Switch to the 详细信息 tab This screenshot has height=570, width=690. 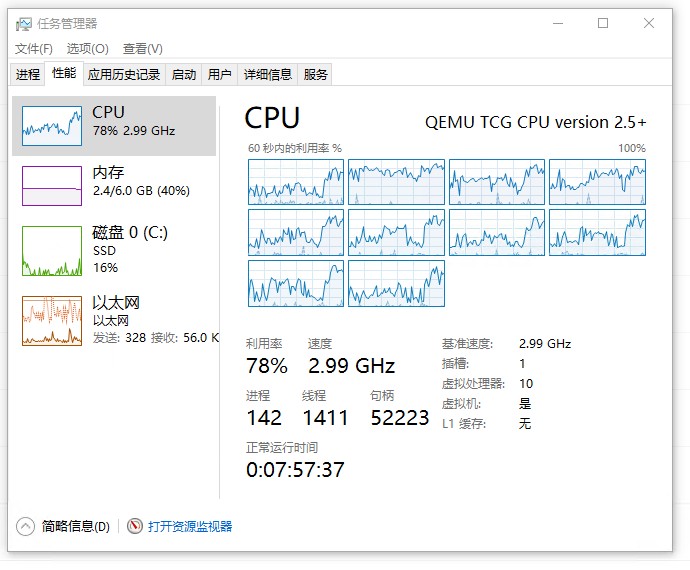(268, 74)
